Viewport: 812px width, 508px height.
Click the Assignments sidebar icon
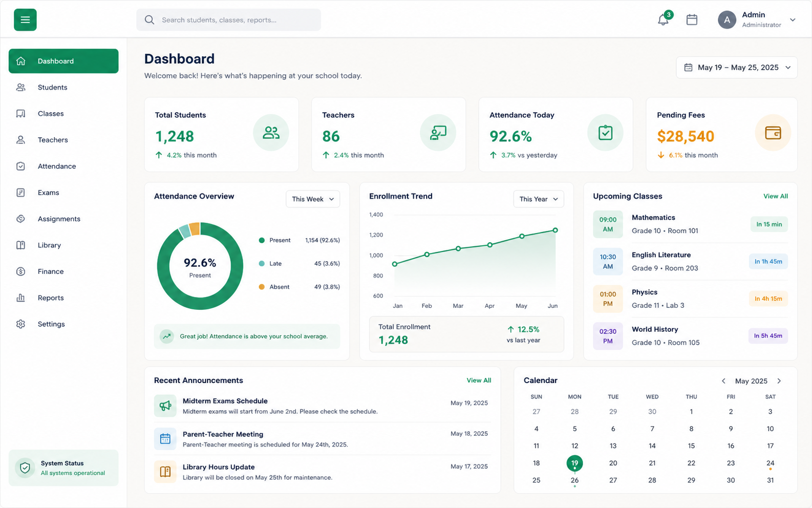[20, 219]
